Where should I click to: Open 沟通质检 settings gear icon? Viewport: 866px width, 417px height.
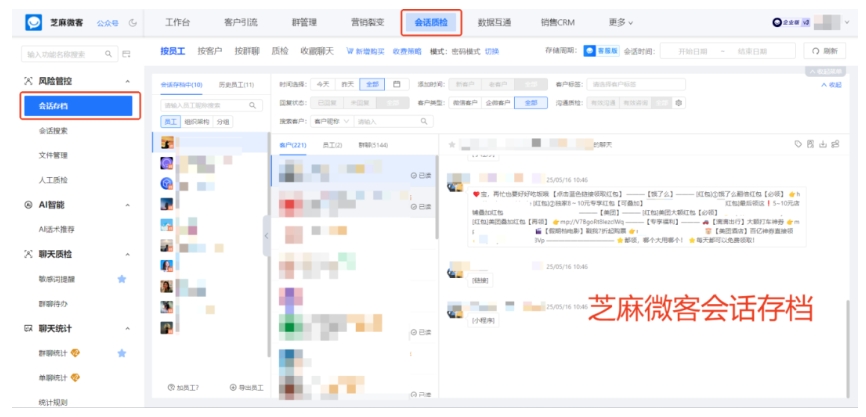[679, 103]
